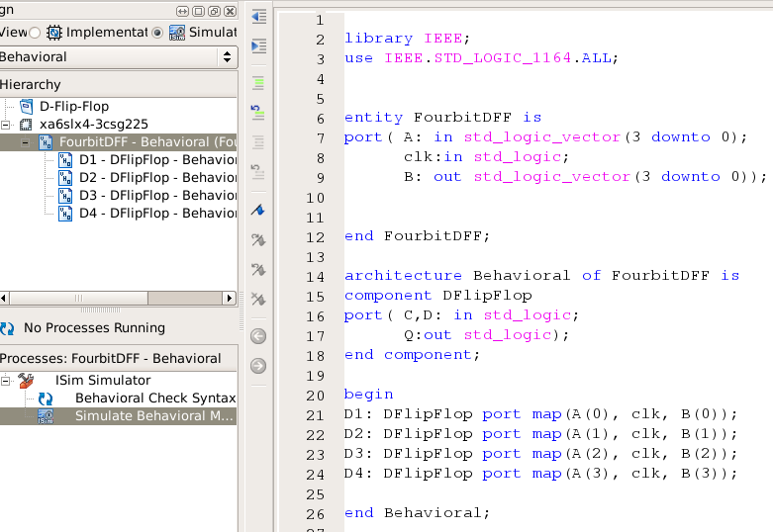Click the hierarchy scrollbar left arrow

pos(4,298)
